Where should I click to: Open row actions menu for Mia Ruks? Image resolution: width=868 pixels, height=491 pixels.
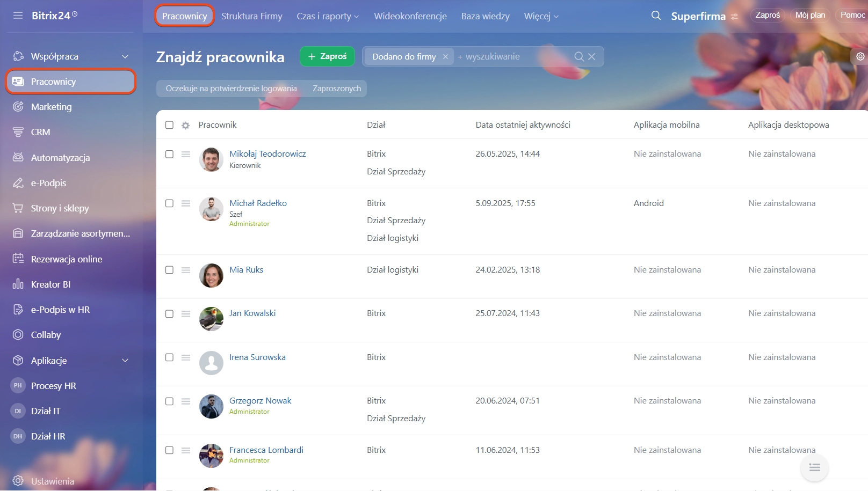tap(186, 270)
